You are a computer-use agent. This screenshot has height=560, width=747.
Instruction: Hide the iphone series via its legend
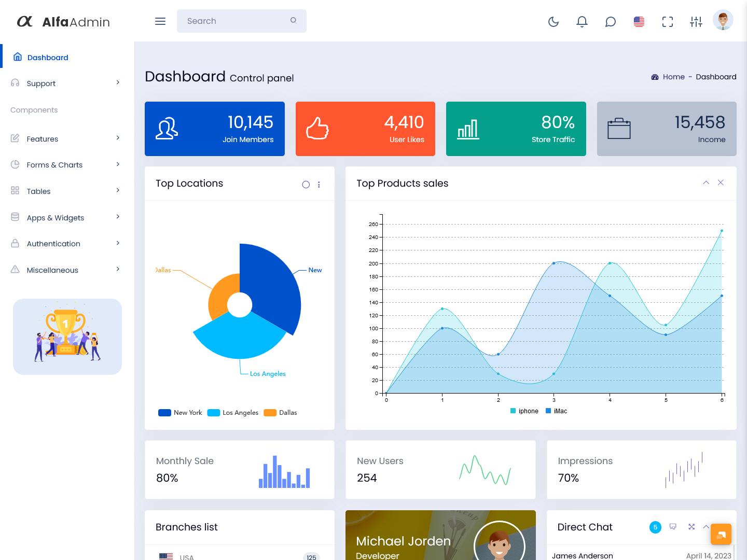tap(524, 411)
